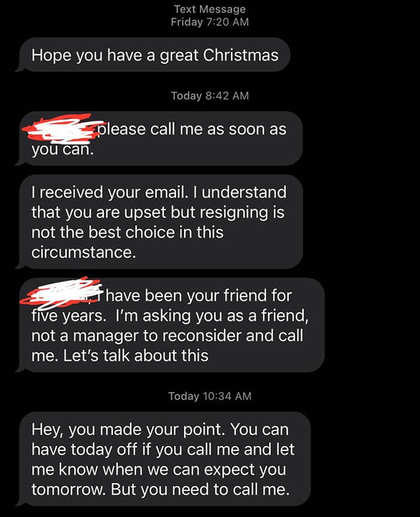The width and height of the screenshot is (420, 517).
Task: Tap the 'I received your email' message bubble
Action: coord(161,222)
